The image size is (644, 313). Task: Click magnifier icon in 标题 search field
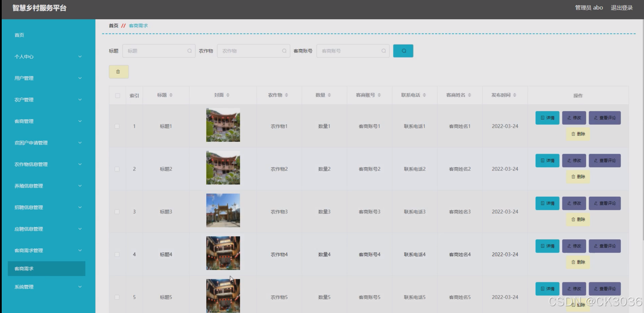click(190, 51)
